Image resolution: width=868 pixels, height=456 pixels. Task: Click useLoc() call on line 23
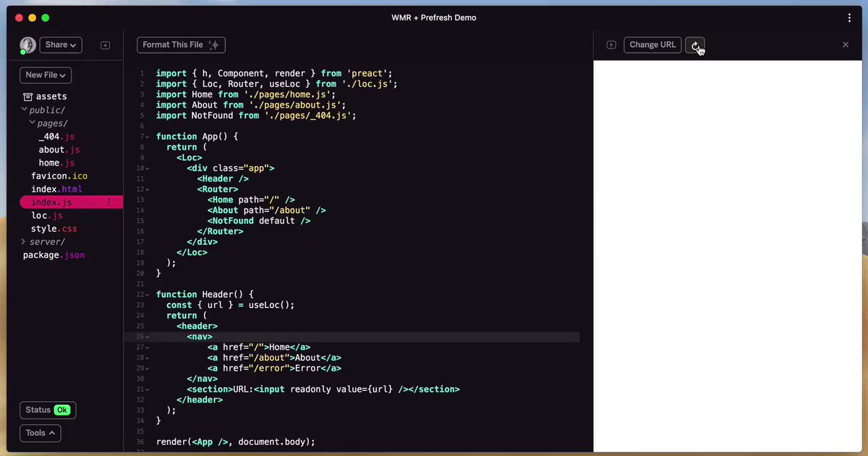(x=269, y=305)
